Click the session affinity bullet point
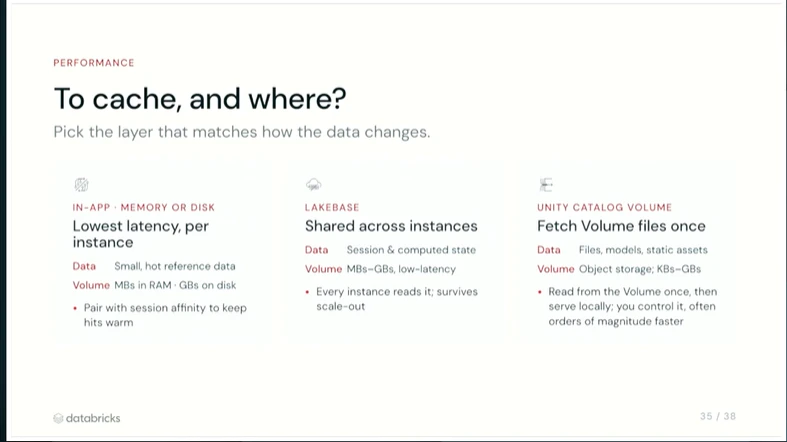 pyautogui.click(x=161, y=315)
